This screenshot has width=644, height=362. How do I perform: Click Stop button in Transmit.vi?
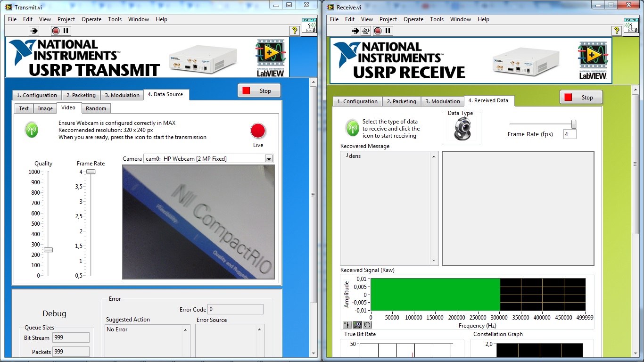tap(259, 90)
